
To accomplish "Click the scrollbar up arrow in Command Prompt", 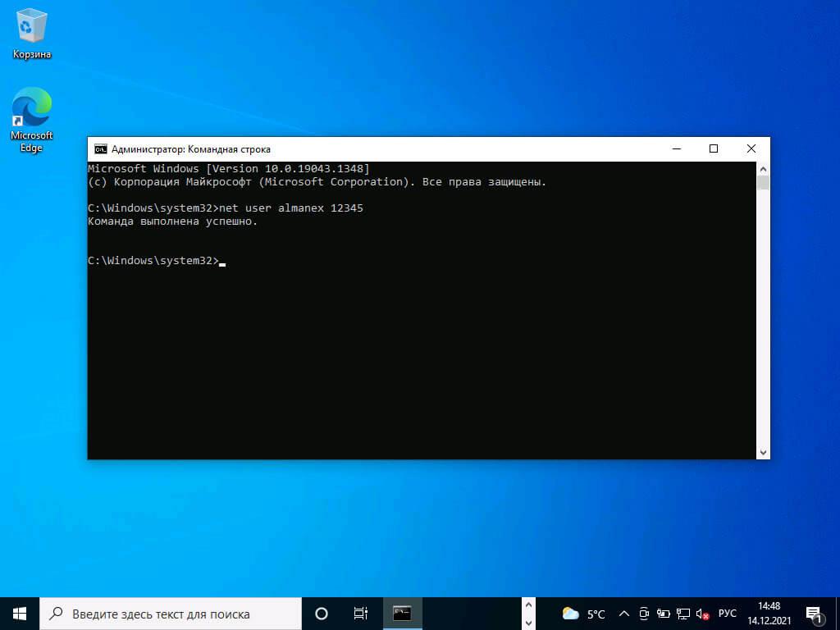I will (x=764, y=169).
